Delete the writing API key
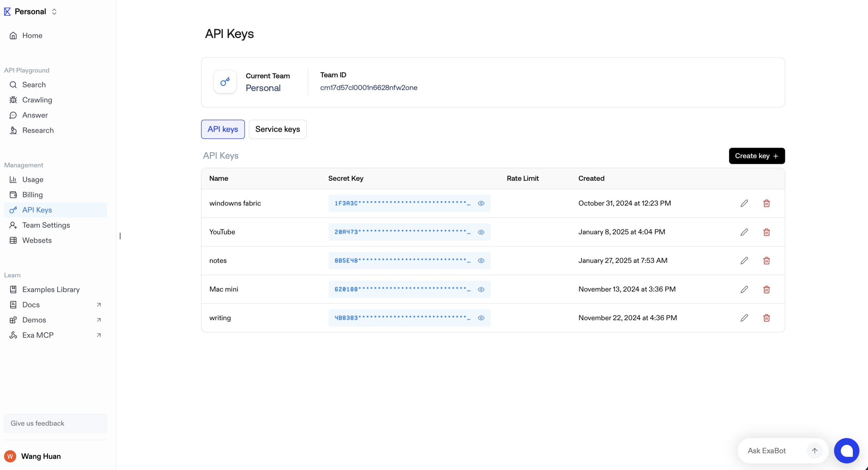 coord(766,318)
